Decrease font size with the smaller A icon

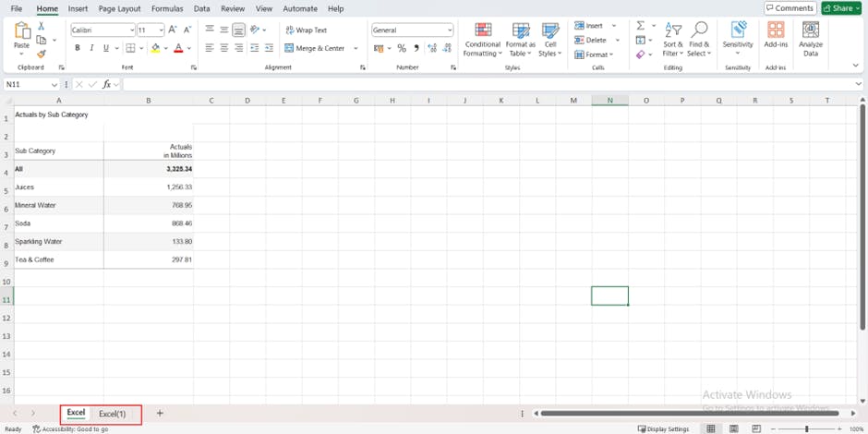[187, 30]
